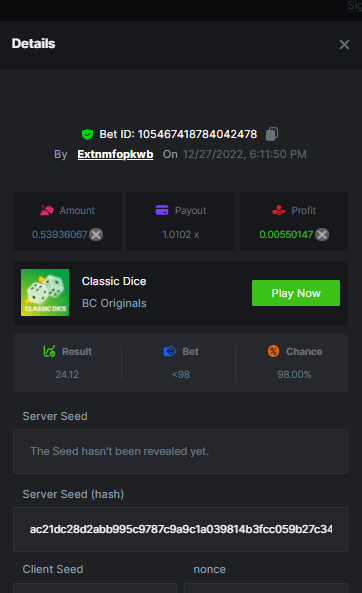Click the currency coin beside amount 0.53936067

(96, 234)
